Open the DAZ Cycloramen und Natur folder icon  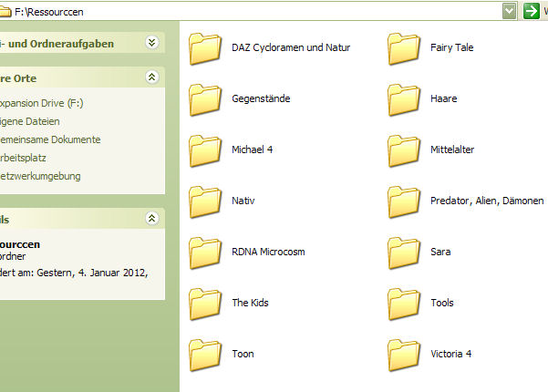205,48
